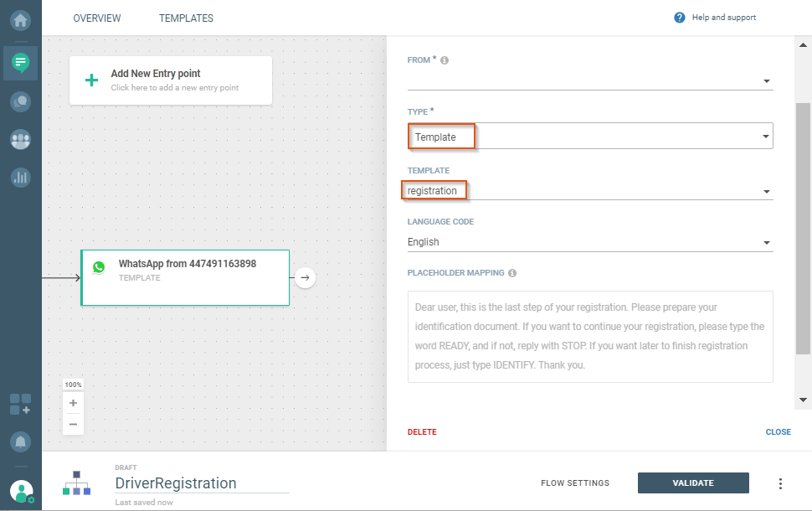Screen dimensions: 812x511
Task: Click the zoom in plus control
Action: 73,403
